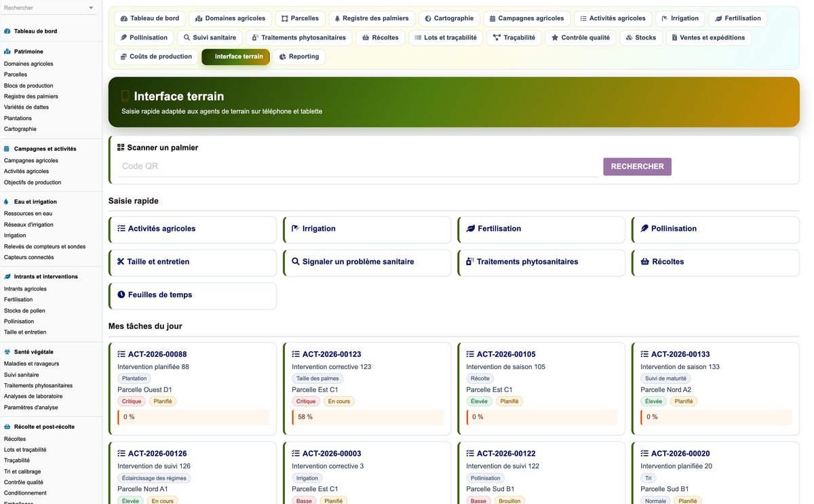This screenshot has height=504, width=814.
Task: Open the Registre des palmiers tab
Action: pos(372,18)
